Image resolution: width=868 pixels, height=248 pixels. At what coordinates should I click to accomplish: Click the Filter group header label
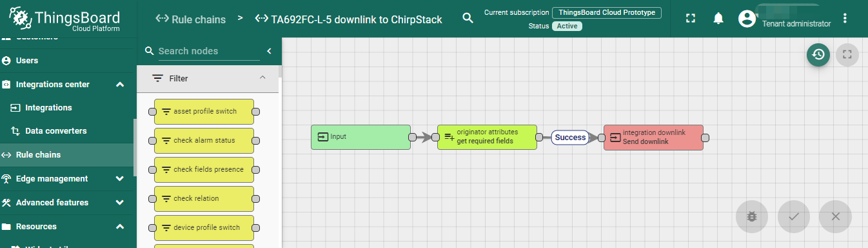(179, 78)
